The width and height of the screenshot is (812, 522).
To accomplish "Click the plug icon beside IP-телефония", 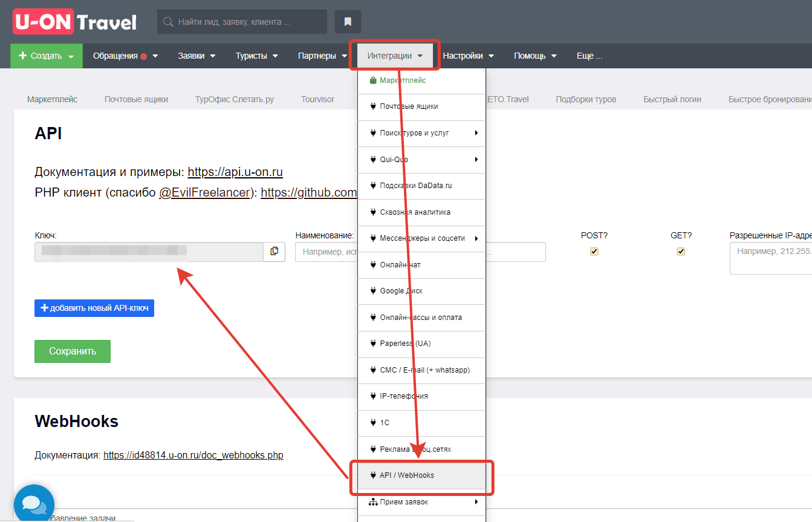I will click(373, 396).
